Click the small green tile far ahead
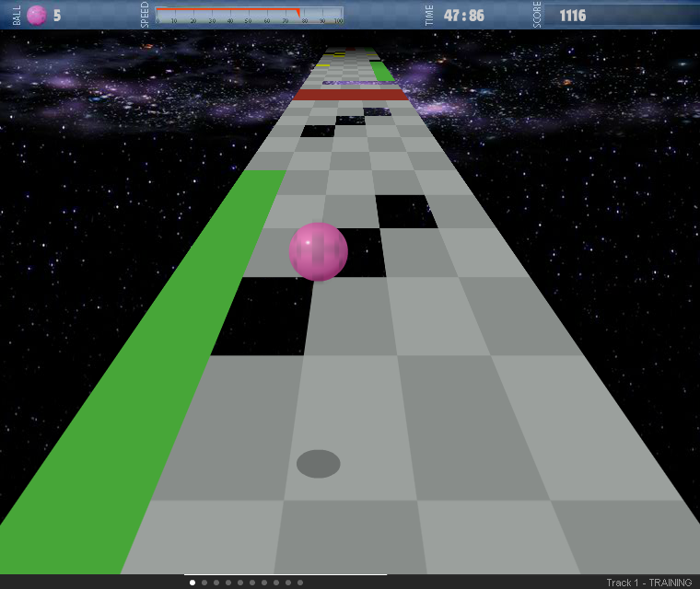The height and width of the screenshot is (589, 700). click(382, 72)
